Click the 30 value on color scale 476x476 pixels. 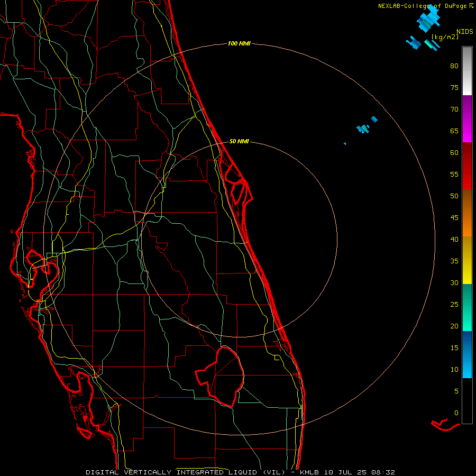pyautogui.click(x=454, y=283)
